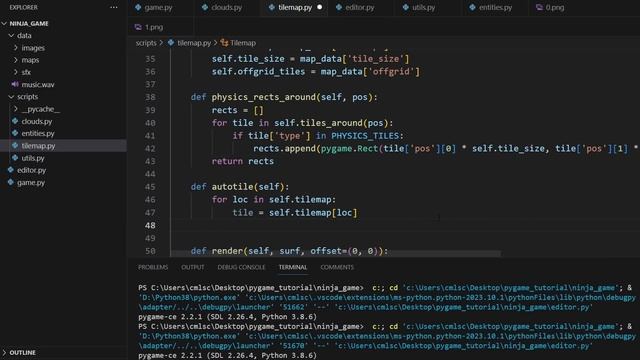Open the DEBUG CONSOLE panel tab
Viewport: 640px width, 360px height.
(x=241, y=267)
